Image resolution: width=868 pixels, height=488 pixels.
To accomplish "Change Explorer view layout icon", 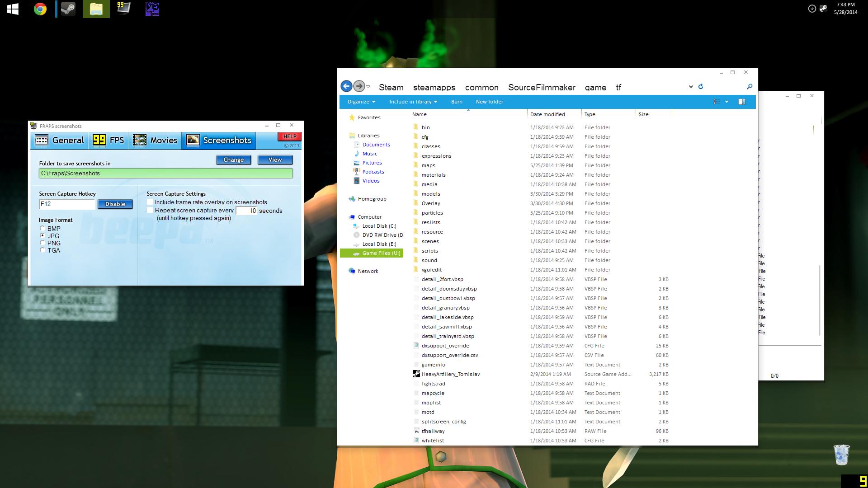I will (717, 102).
